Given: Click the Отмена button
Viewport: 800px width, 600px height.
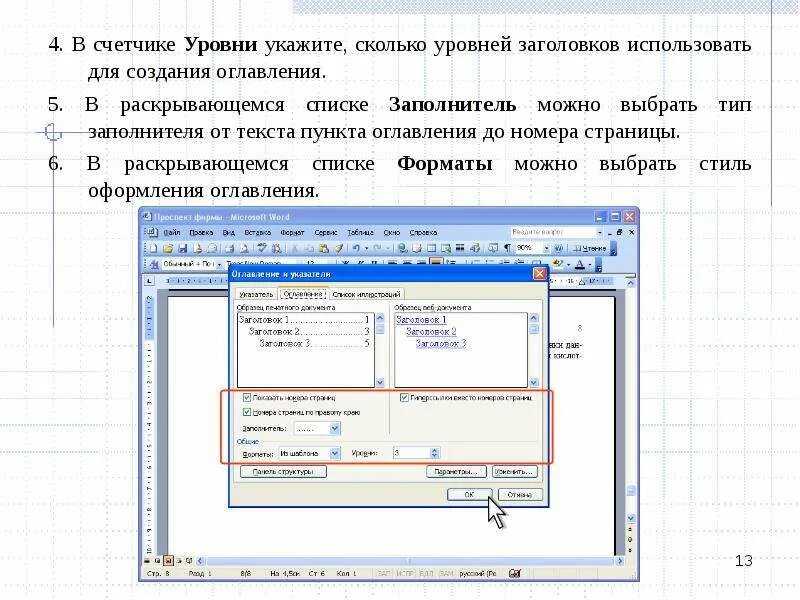Looking at the screenshot, I should click(x=520, y=494).
